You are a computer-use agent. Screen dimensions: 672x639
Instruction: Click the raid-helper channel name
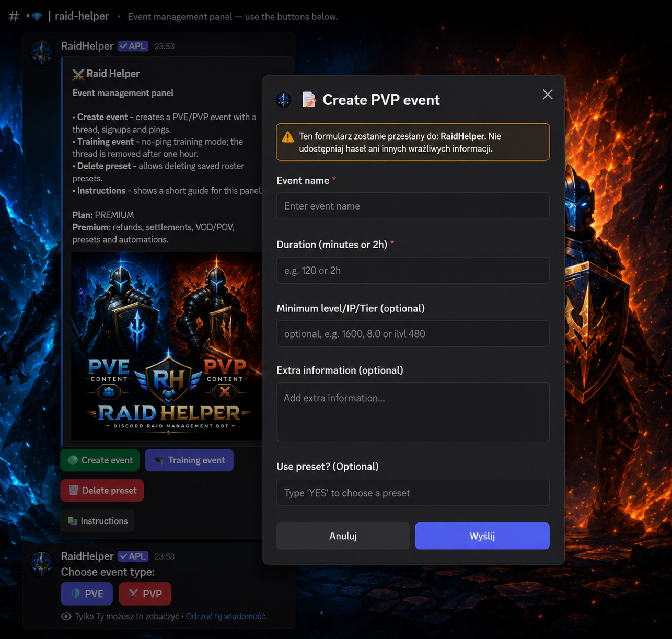pos(82,16)
